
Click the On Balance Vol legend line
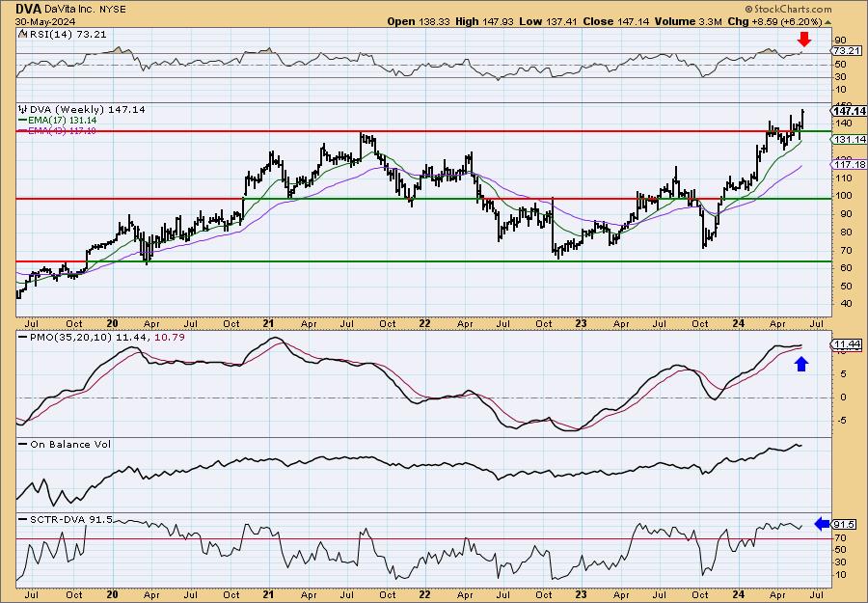[x=23, y=445]
